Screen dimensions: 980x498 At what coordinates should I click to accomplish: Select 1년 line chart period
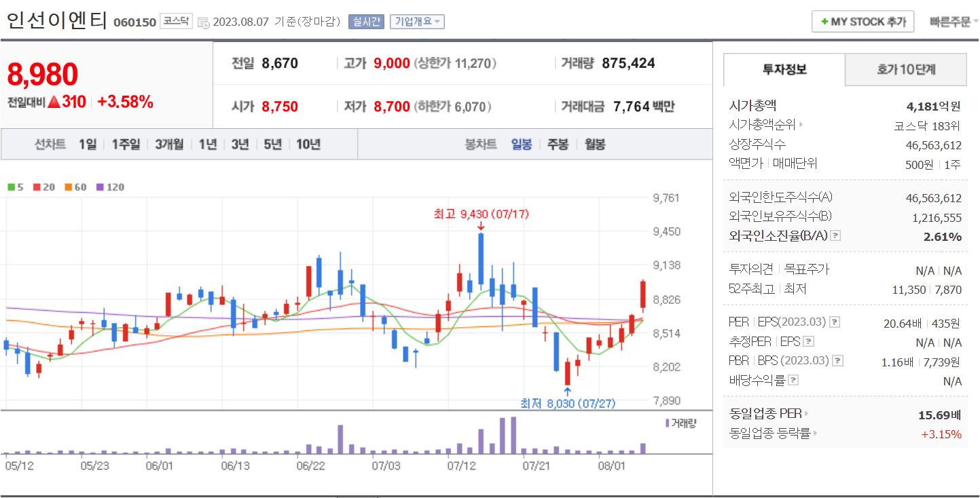click(207, 144)
